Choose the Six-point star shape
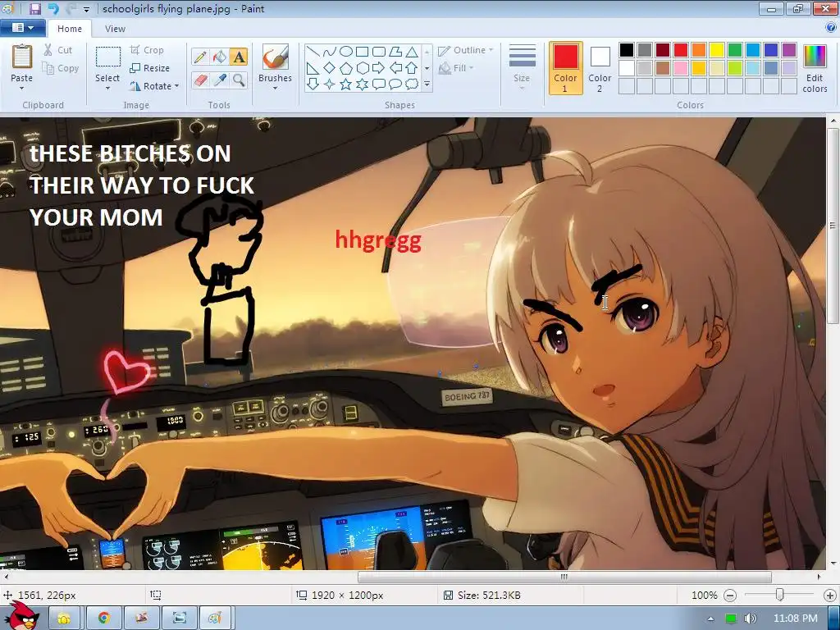Viewport: 840px width, 630px height. [x=362, y=84]
